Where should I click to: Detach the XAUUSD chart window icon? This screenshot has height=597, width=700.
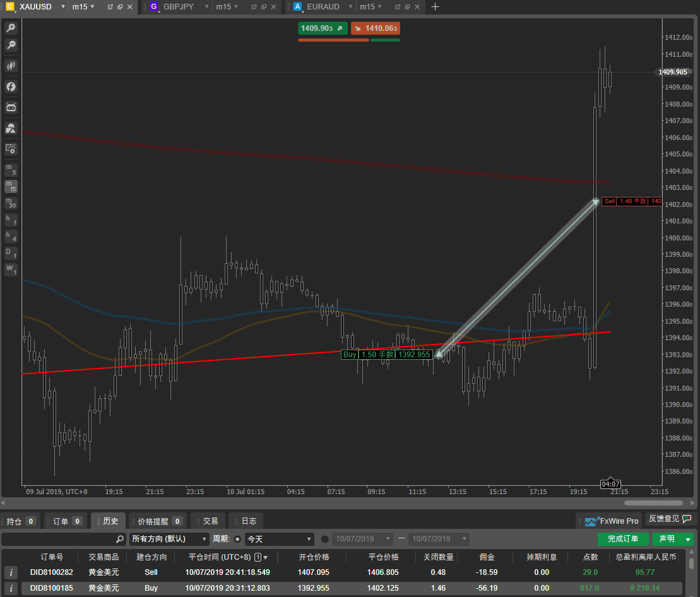click(x=110, y=7)
